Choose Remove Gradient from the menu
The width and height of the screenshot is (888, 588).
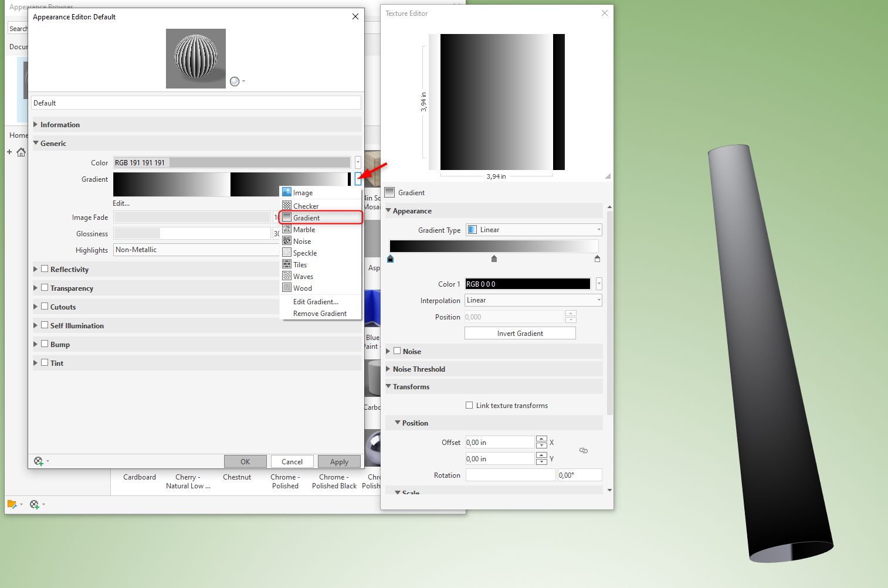tap(320, 313)
